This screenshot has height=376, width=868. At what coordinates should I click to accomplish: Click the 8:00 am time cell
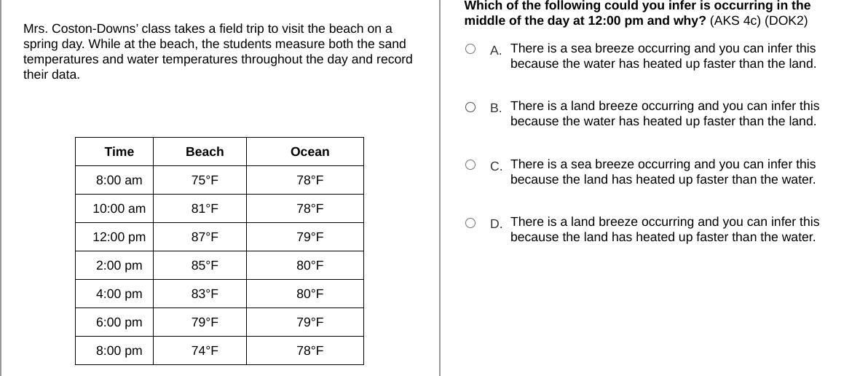point(114,180)
